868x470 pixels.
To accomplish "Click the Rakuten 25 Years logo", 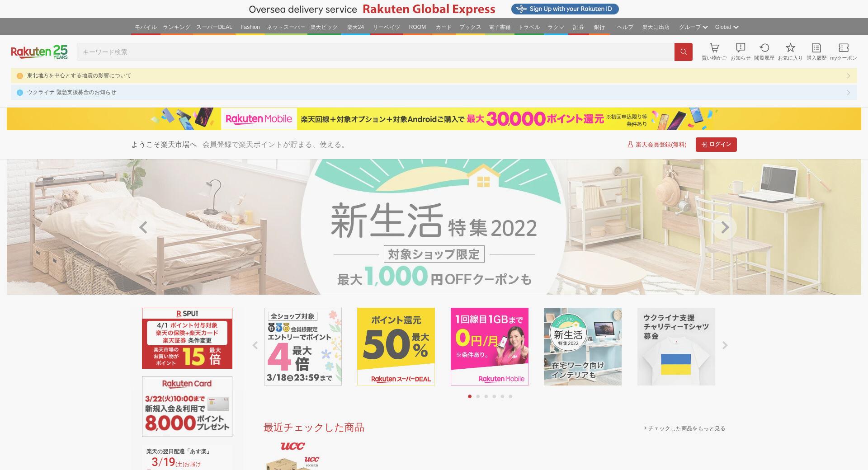I will click(39, 52).
